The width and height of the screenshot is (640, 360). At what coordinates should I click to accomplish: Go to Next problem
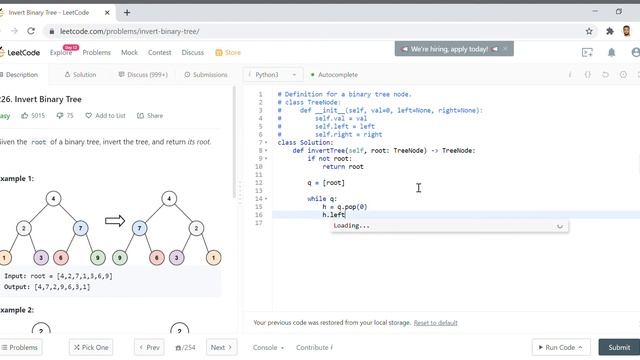pyautogui.click(x=221, y=347)
